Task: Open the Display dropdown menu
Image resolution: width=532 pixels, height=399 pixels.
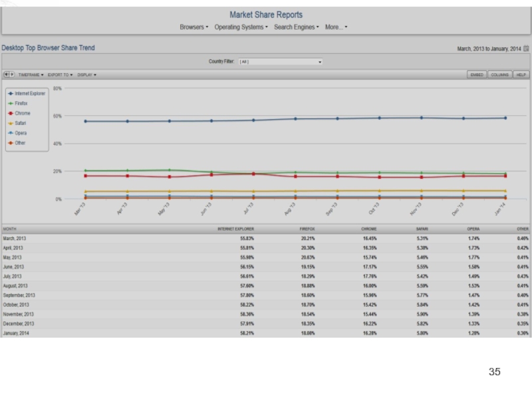Action: click(86, 75)
